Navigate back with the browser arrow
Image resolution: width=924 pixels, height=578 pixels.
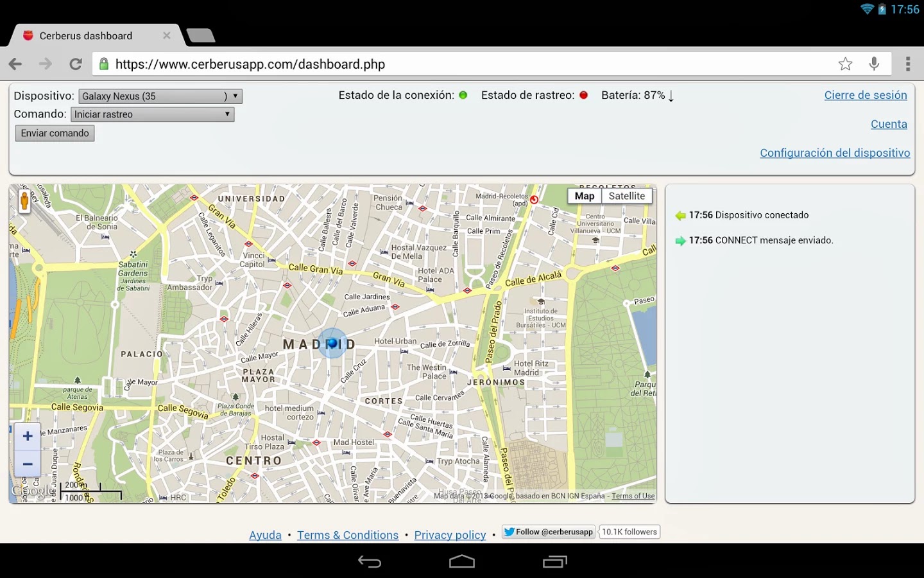point(15,64)
